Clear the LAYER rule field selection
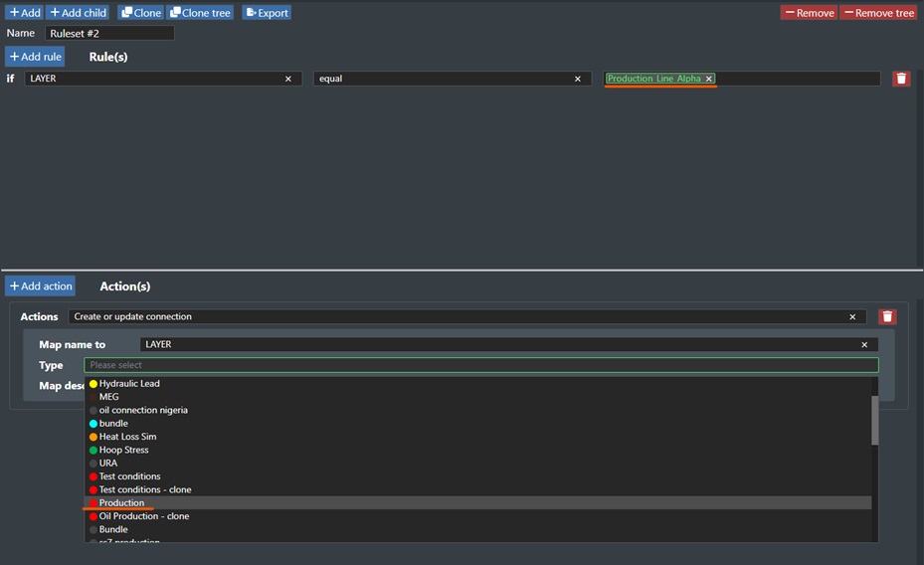 [x=288, y=79]
